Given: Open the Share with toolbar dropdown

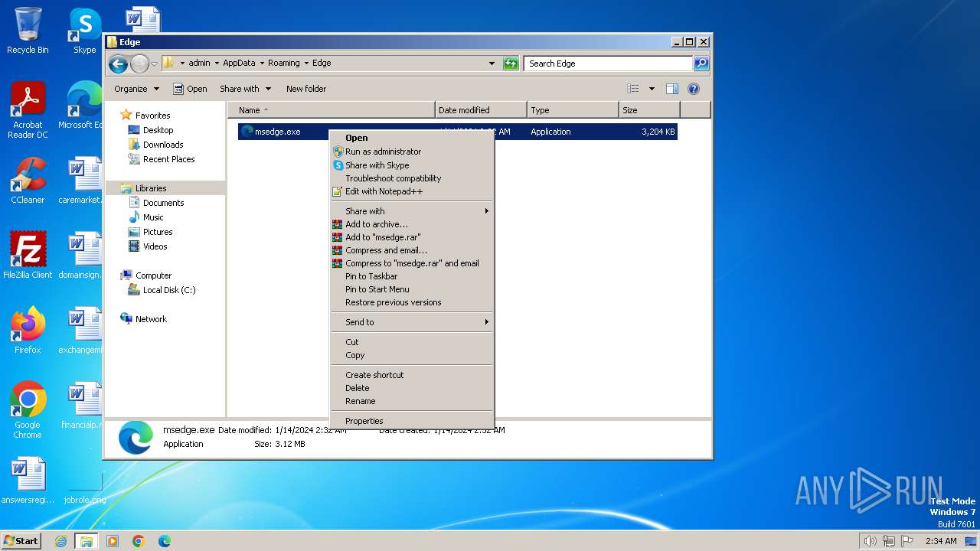Looking at the screenshot, I should pyautogui.click(x=244, y=89).
